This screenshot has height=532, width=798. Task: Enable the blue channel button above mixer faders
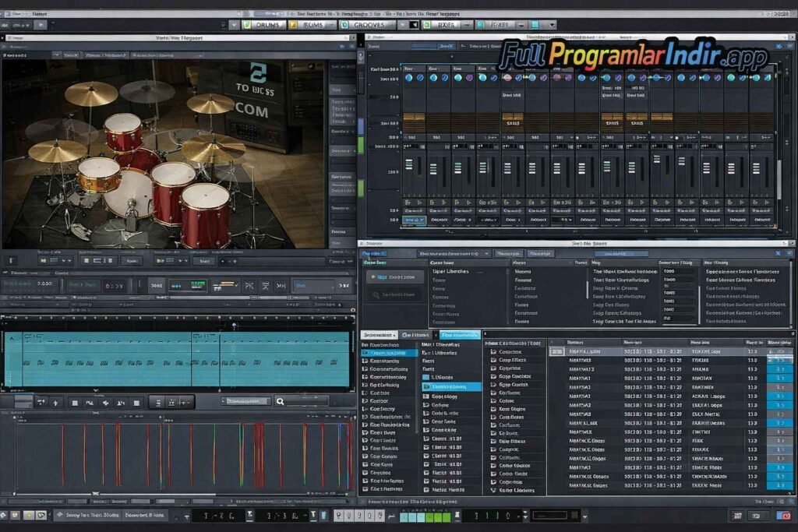(414, 220)
